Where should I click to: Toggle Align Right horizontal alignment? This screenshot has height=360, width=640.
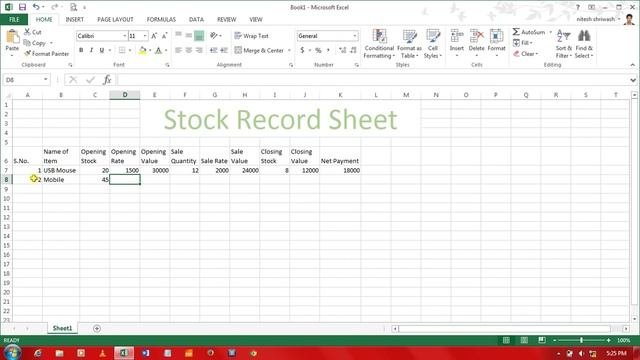tap(199, 50)
